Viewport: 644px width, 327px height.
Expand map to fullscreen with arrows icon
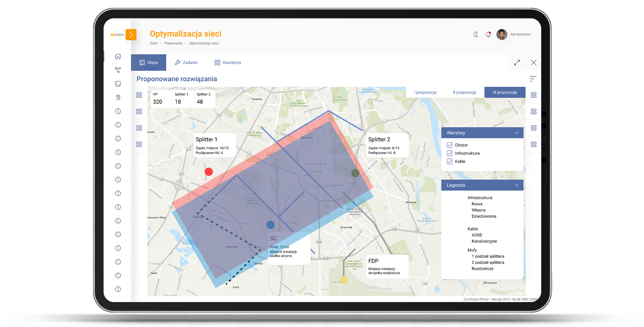(x=517, y=63)
